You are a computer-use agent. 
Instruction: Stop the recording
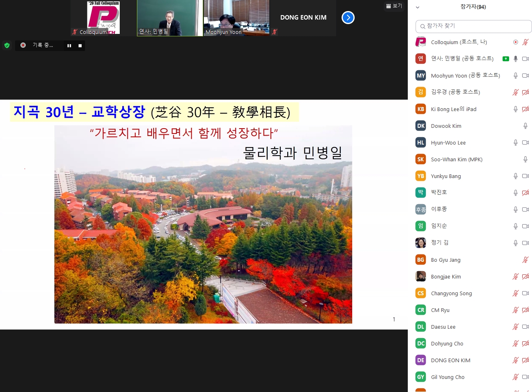80,46
